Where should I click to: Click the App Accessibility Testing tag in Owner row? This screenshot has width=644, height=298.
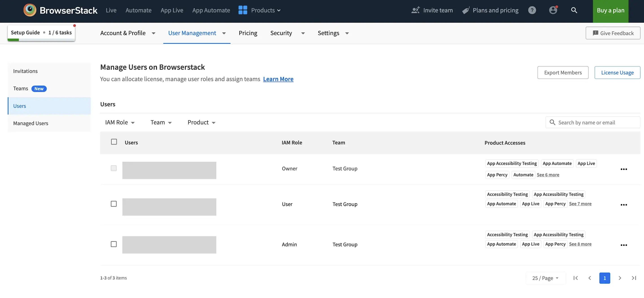(512, 163)
